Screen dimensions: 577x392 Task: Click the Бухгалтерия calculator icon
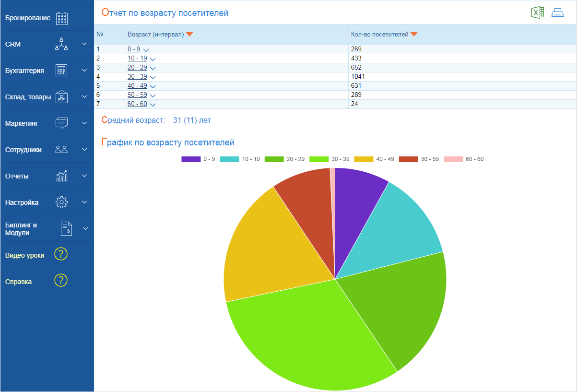coord(61,71)
